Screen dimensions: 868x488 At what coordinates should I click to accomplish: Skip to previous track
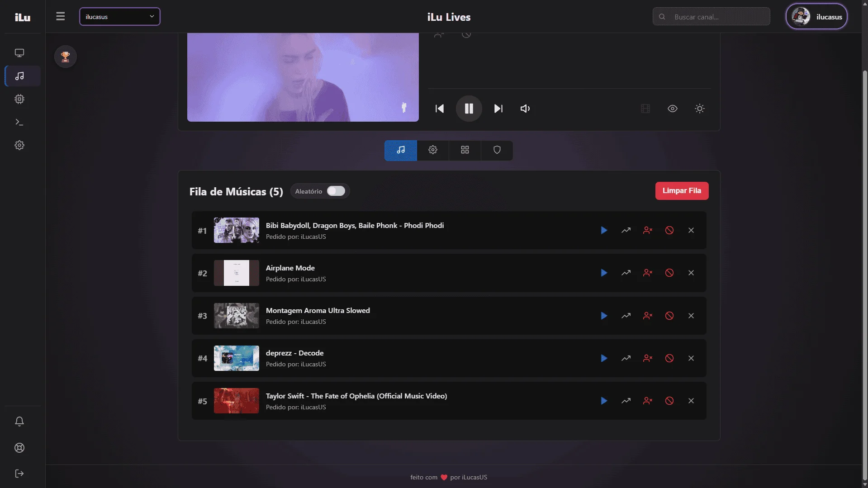[x=440, y=109]
